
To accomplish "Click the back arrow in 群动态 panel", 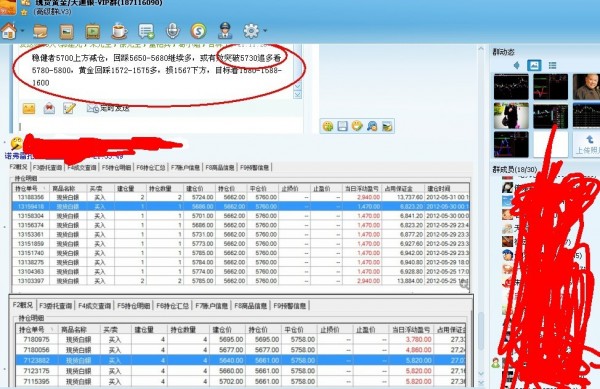I will (517, 65).
